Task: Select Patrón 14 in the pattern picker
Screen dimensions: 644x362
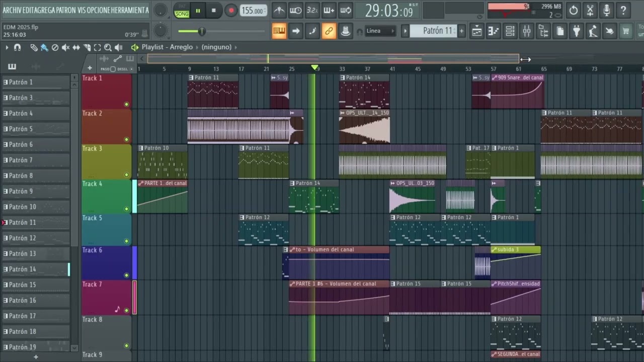Action: point(35,269)
